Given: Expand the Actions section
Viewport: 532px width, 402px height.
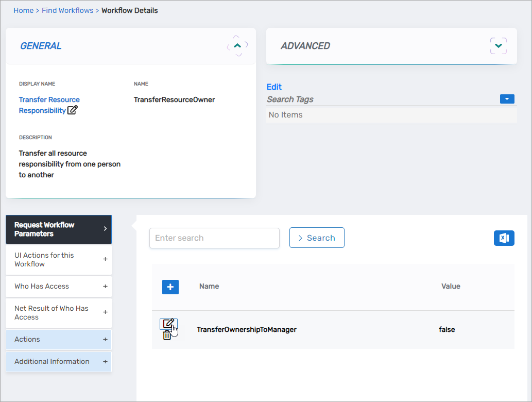Looking at the screenshot, I should tap(59, 340).
